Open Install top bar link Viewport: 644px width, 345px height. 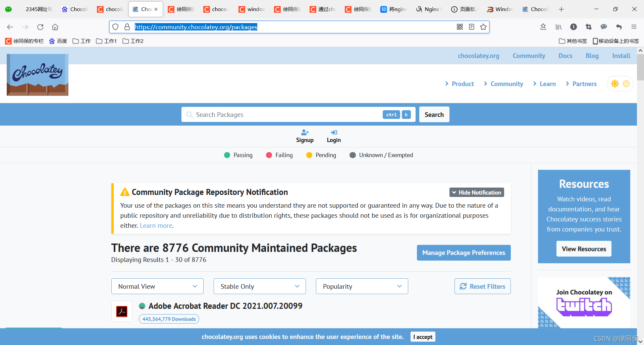pos(621,56)
